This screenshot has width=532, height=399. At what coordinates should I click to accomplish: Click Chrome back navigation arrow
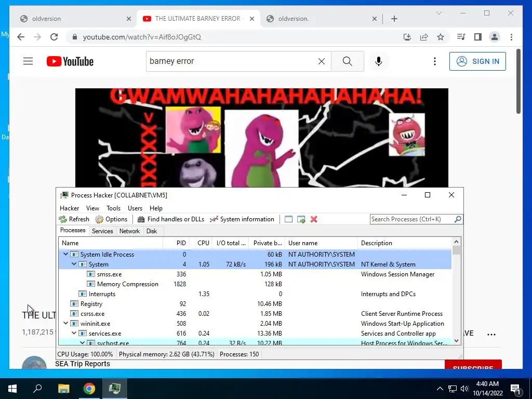point(21,37)
